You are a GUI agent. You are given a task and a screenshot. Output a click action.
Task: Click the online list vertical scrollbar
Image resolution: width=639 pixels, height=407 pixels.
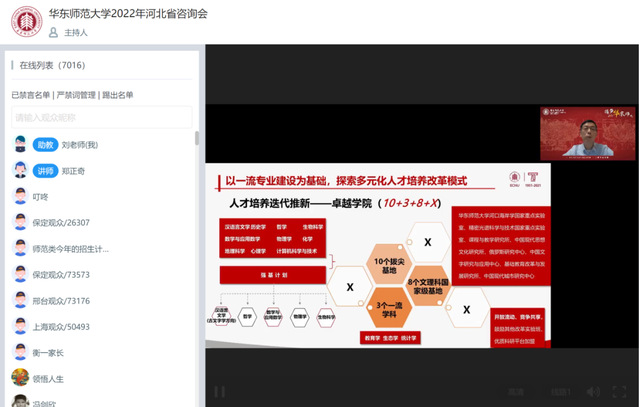point(196,139)
